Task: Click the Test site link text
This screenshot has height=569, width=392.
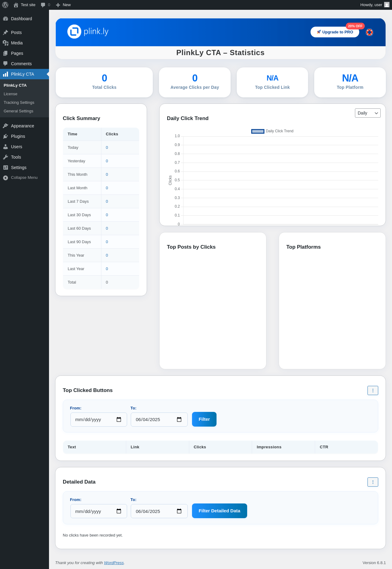Action: 28,5
